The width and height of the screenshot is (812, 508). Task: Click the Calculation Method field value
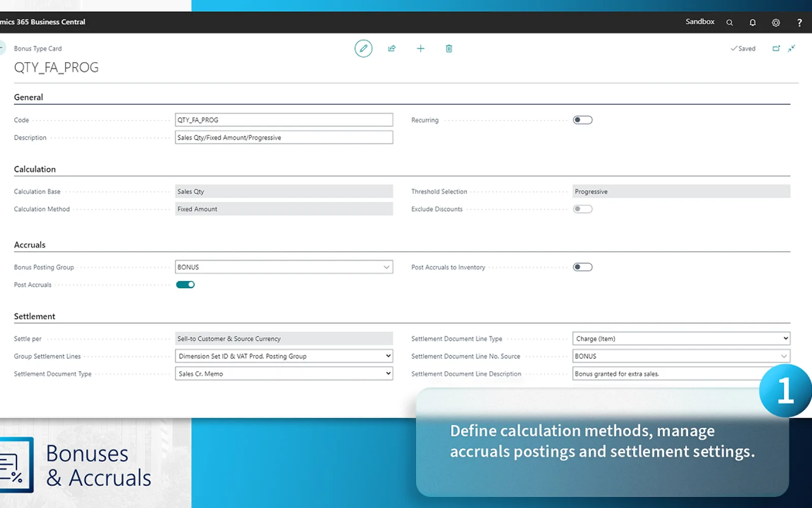pos(284,209)
